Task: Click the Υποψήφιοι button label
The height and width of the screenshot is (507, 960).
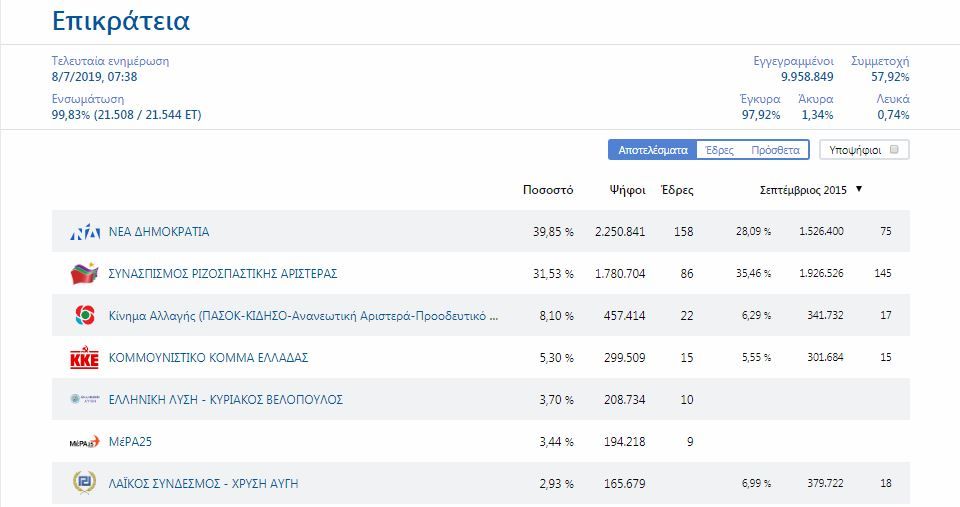Action: point(855,150)
